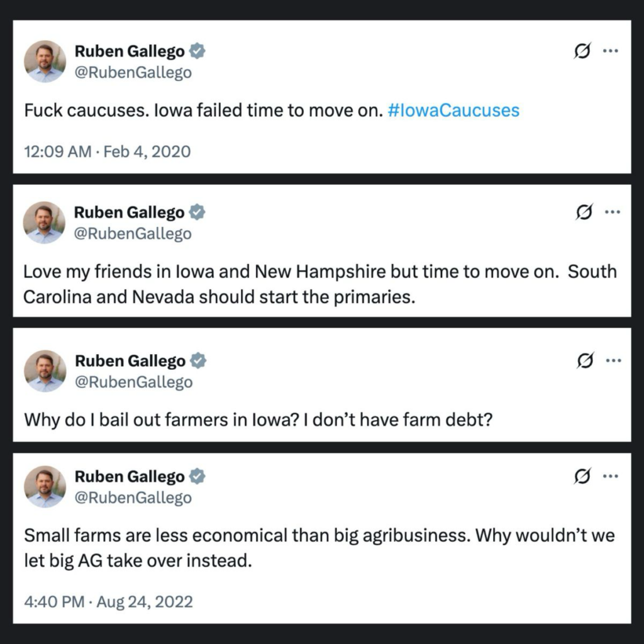Click the verified badge on the New Hampshire tweet

(x=197, y=213)
